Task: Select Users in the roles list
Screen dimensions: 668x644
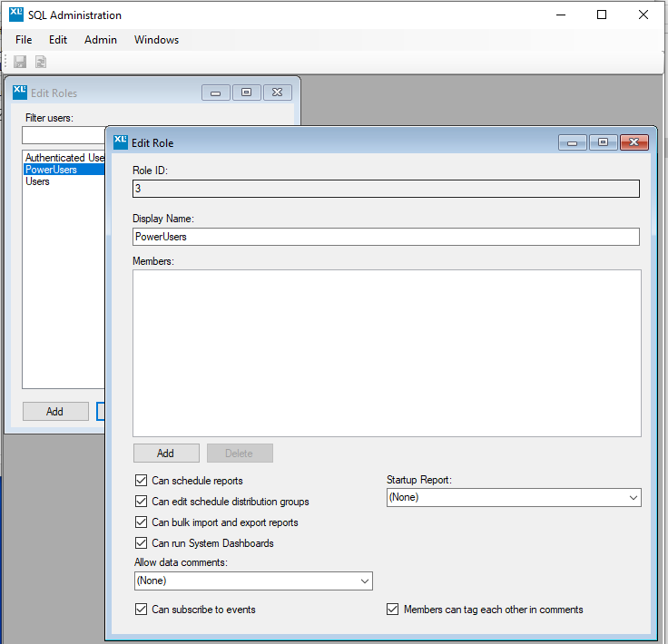Action: point(37,181)
